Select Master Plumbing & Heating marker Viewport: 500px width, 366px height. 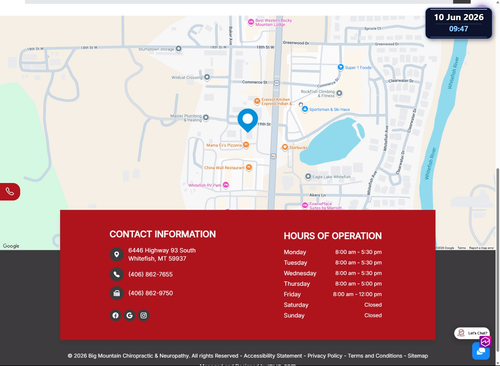[x=206, y=117]
